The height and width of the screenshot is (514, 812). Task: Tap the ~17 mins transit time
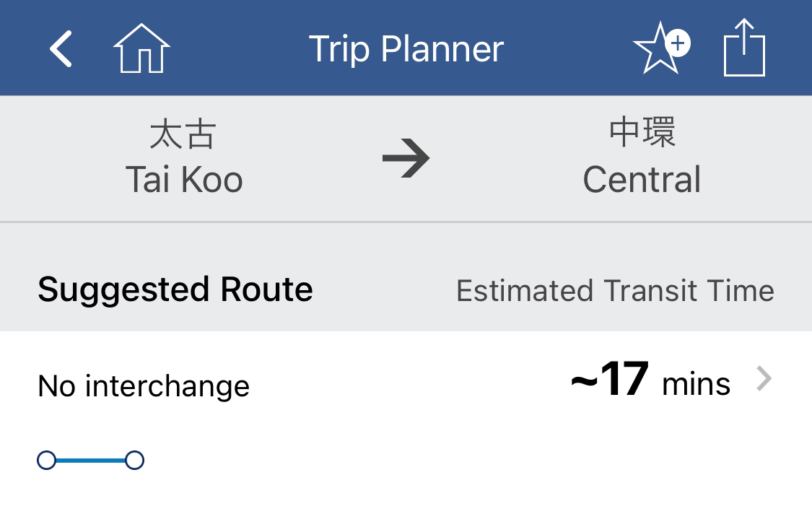click(650, 380)
